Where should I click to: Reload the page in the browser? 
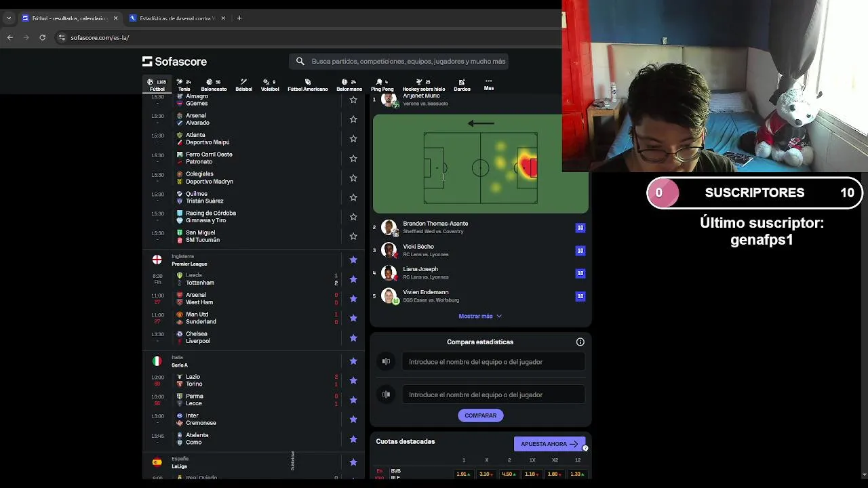(42, 38)
